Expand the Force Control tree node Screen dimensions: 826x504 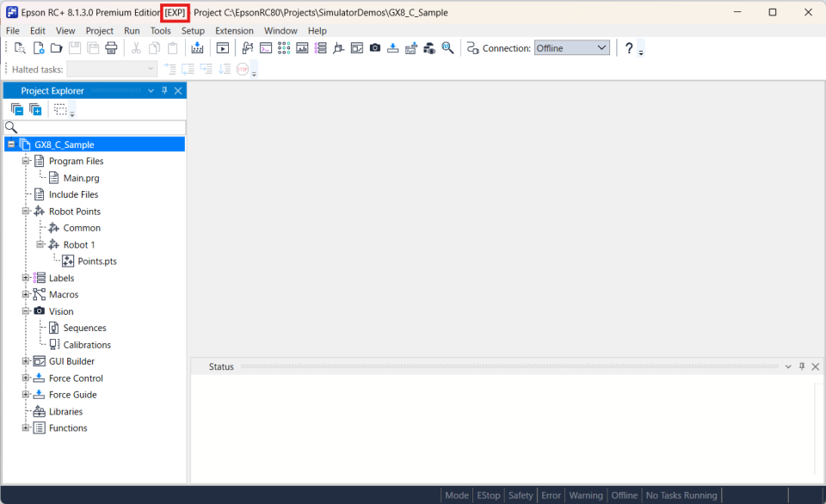(x=26, y=378)
